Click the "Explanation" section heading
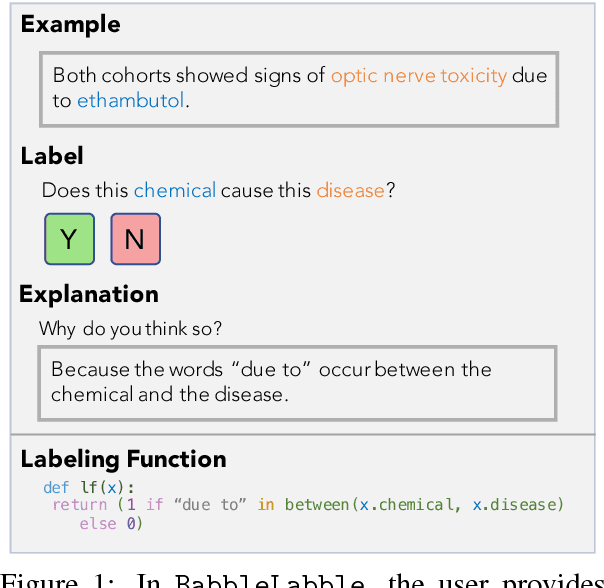The image size is (604, 588). tap(89, 294)
